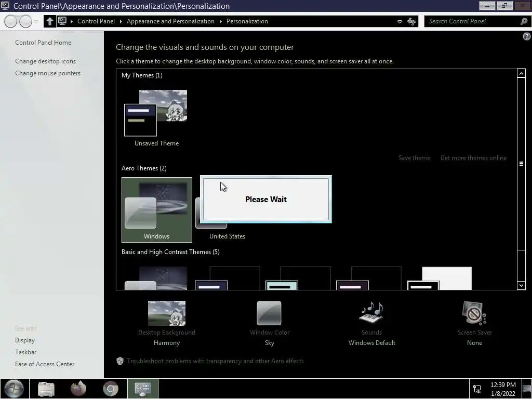Select Control Panel in the breadcrumb path
This screenshot has width=532, height=399.
[x=96, y=21]
